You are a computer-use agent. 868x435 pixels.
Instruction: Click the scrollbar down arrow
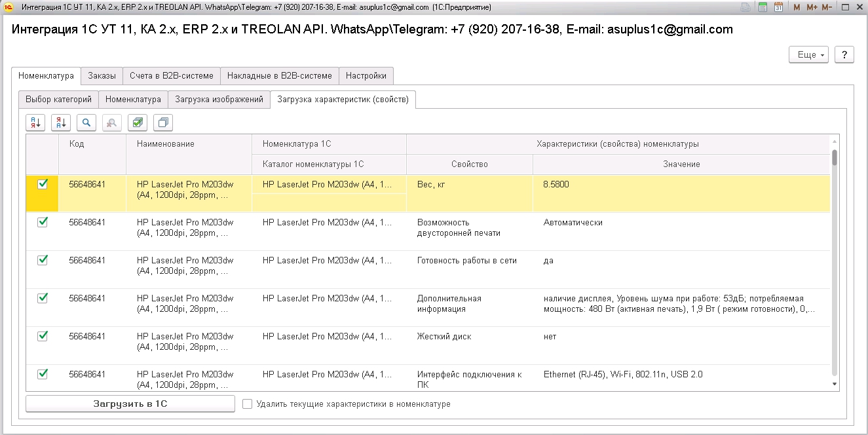click(835, 384)
